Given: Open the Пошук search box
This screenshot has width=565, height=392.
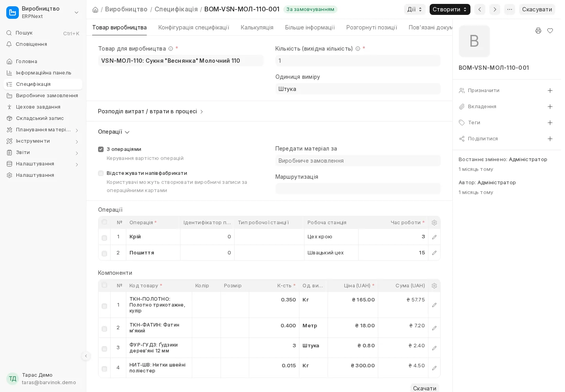Looking at the screenshot, I should pyautogui.click(x=43, y=33).
